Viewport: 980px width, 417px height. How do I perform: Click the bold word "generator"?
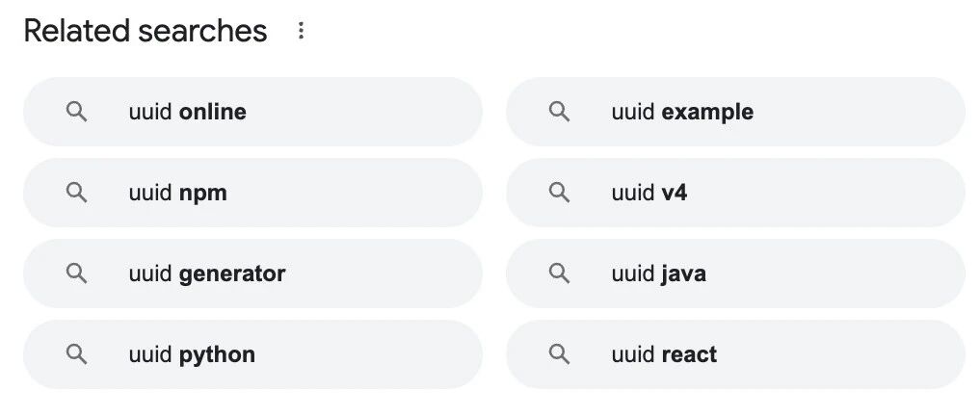232,274
